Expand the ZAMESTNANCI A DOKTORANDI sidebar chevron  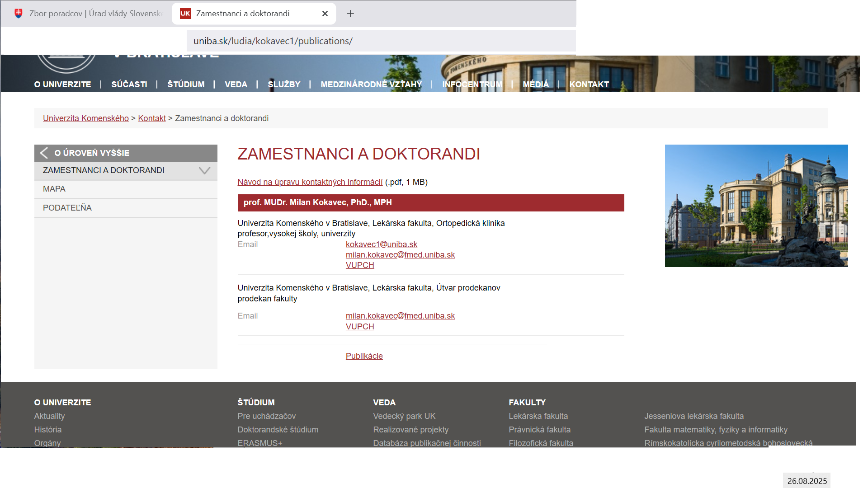(x=205, y=170)
